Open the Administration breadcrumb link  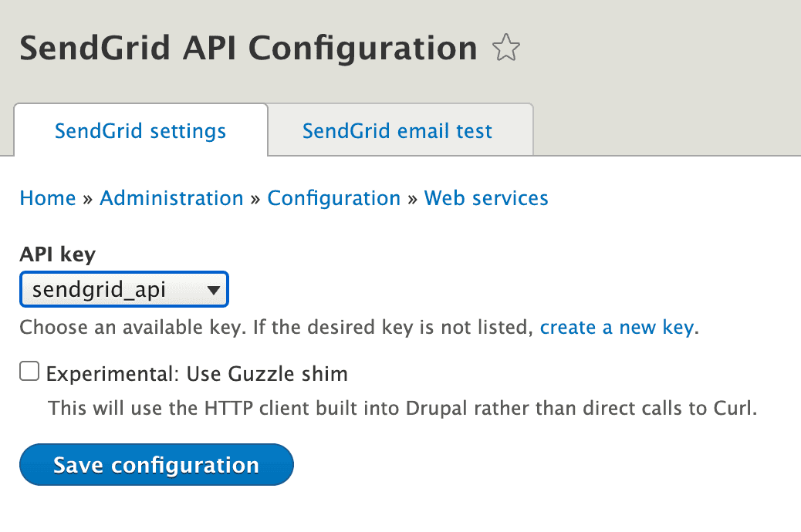click(171, 198)
